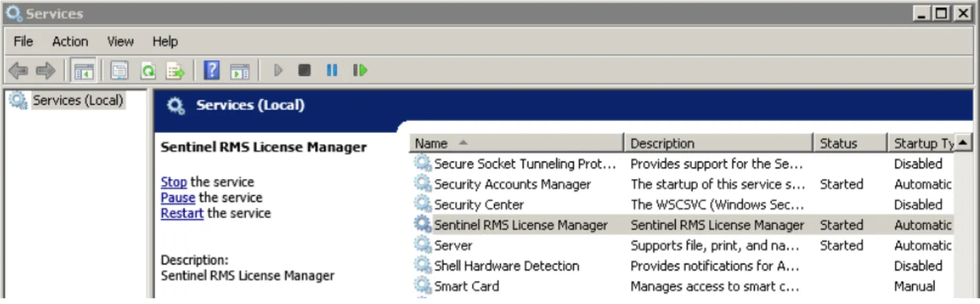This screenshot has width=980, height=304.
Task: Click the Pause Service toolbar icon
Action: click(332, 70)
